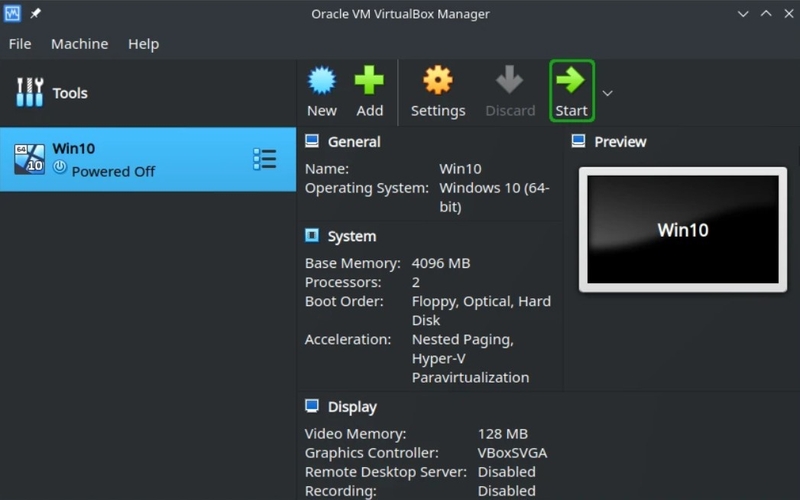Select the Tools entry in sidebar
The image size is (800, 500).
click(x=148, y=93)
